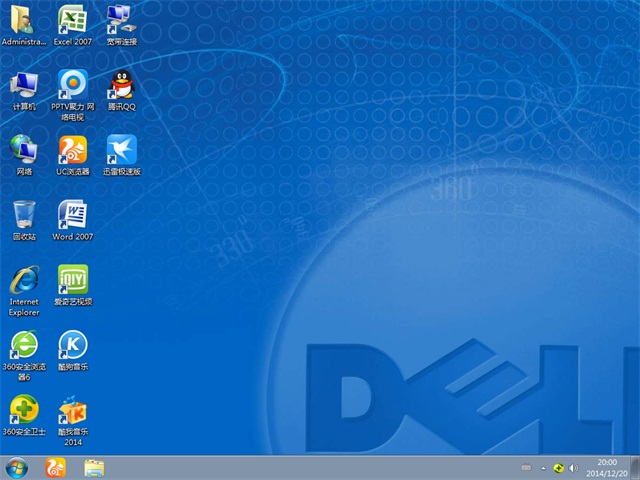Open Windows Explorer from the taskbar
This screenshot has width=640, height=480.
pos(95,467)
